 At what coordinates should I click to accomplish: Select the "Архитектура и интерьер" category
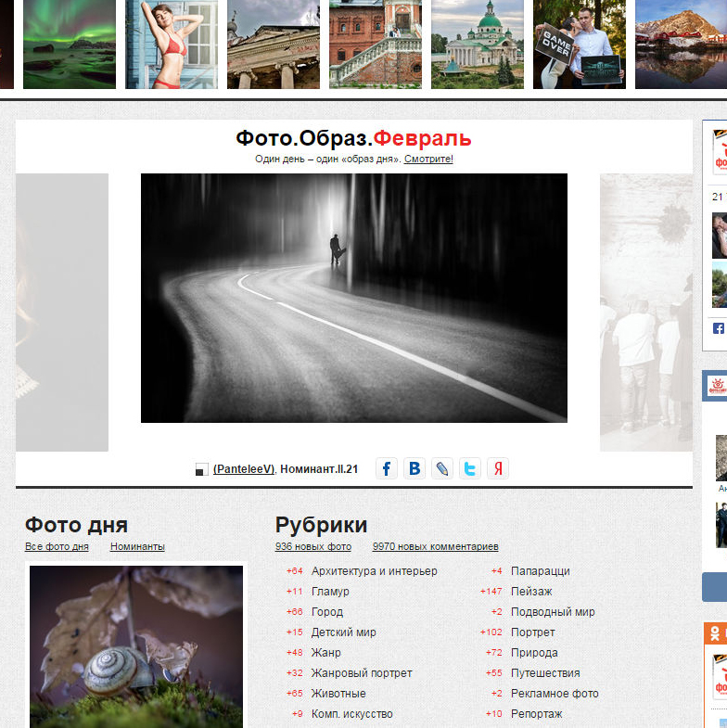click(x=374, y=571)
